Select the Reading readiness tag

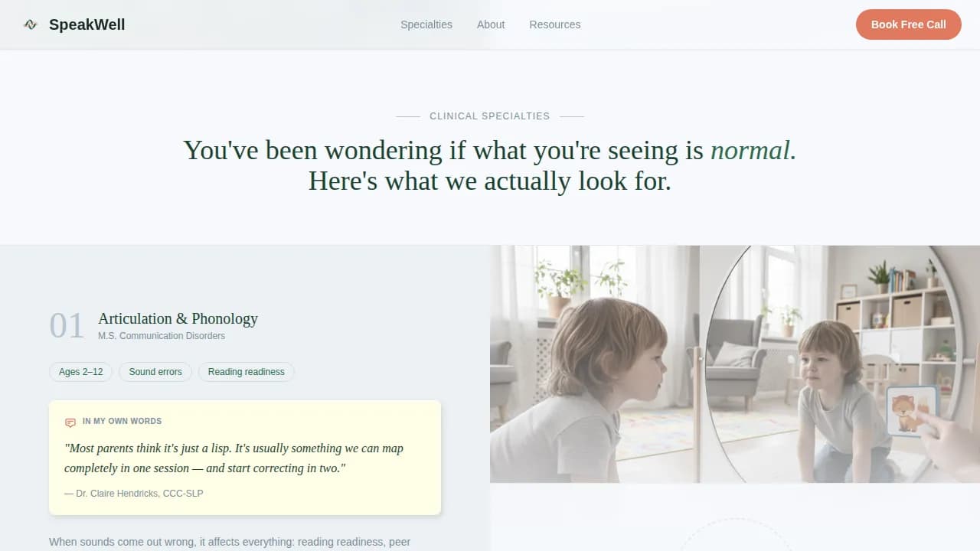(246, 372)
